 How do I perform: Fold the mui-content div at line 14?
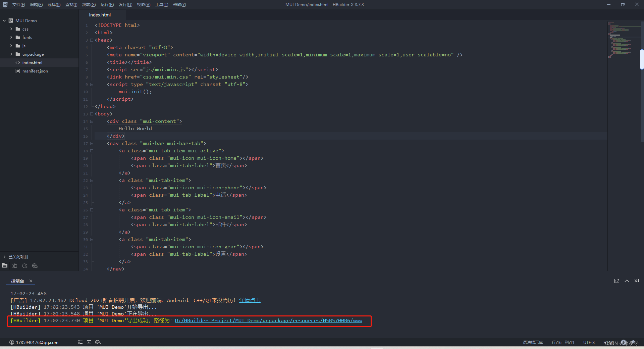click(x=92, y=121)
